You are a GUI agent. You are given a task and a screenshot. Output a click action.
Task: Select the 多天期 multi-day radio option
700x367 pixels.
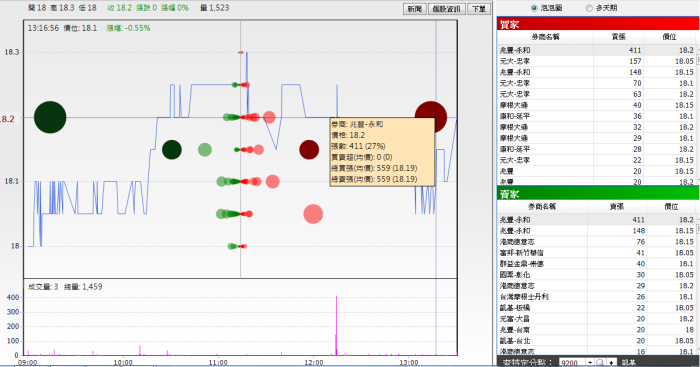589,8
